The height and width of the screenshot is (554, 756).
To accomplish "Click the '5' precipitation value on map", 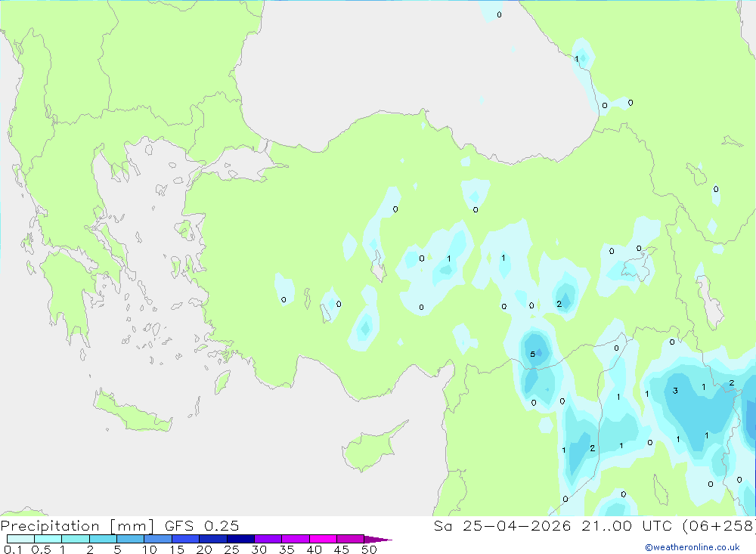I will [533, 354].
